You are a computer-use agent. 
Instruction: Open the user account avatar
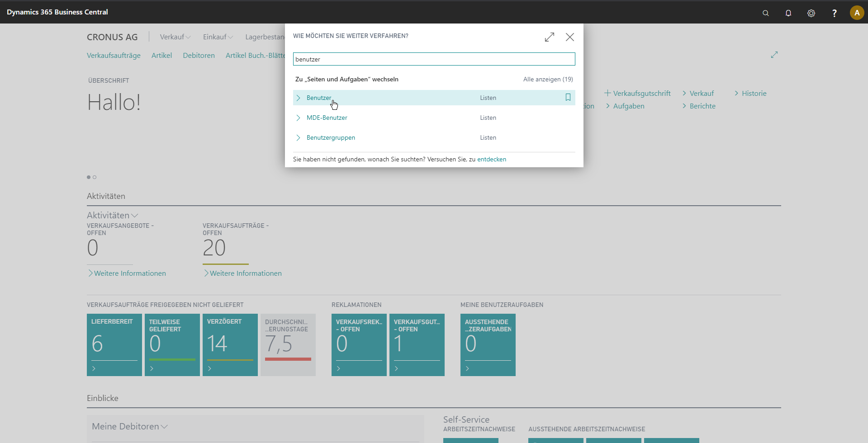(857, 13)
